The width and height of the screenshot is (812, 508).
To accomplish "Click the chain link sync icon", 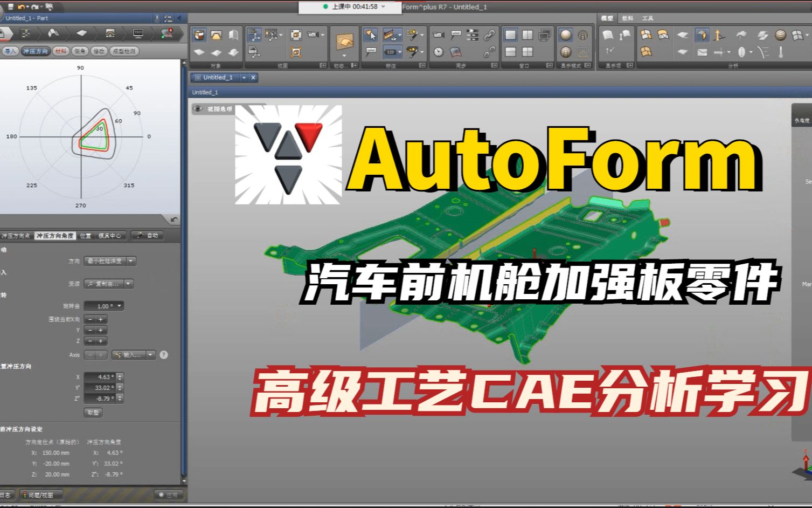I will click(x=489, y=36).
